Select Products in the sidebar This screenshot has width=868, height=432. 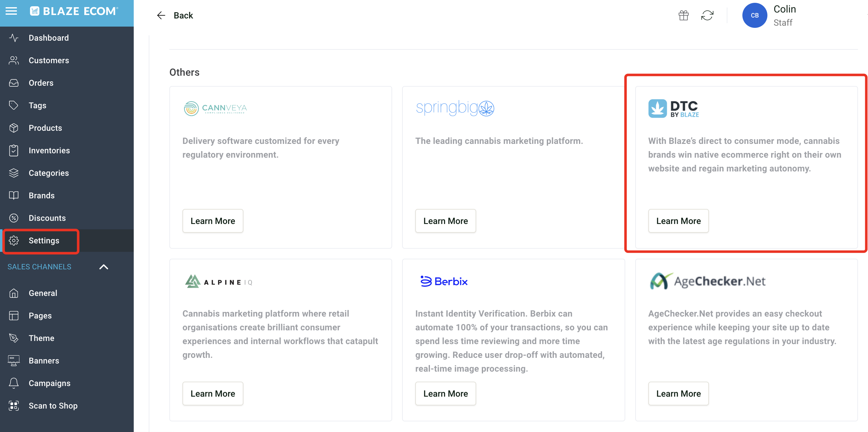coord(67,128)
